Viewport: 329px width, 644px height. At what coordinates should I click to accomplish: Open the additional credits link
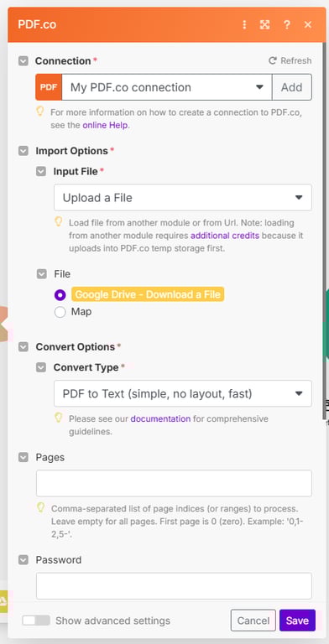click(x=225, y=236)
